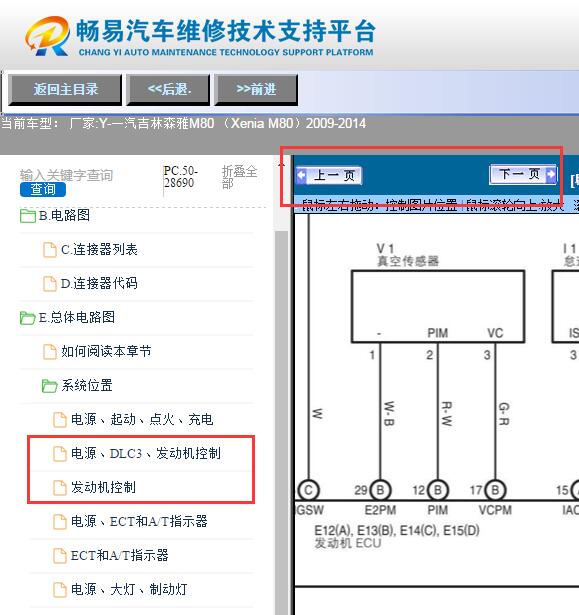Click connector circle C above IGSW
The height and width of the screenshot is (615, 579).
point(308,490)
